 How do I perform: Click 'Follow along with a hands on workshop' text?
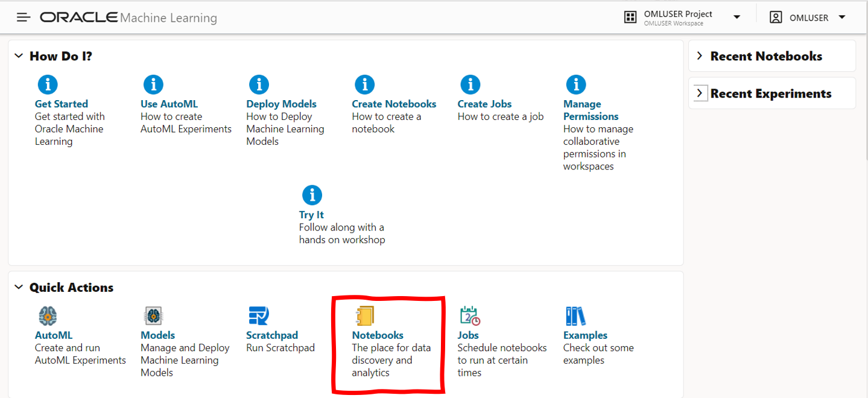tap(342, 233)
